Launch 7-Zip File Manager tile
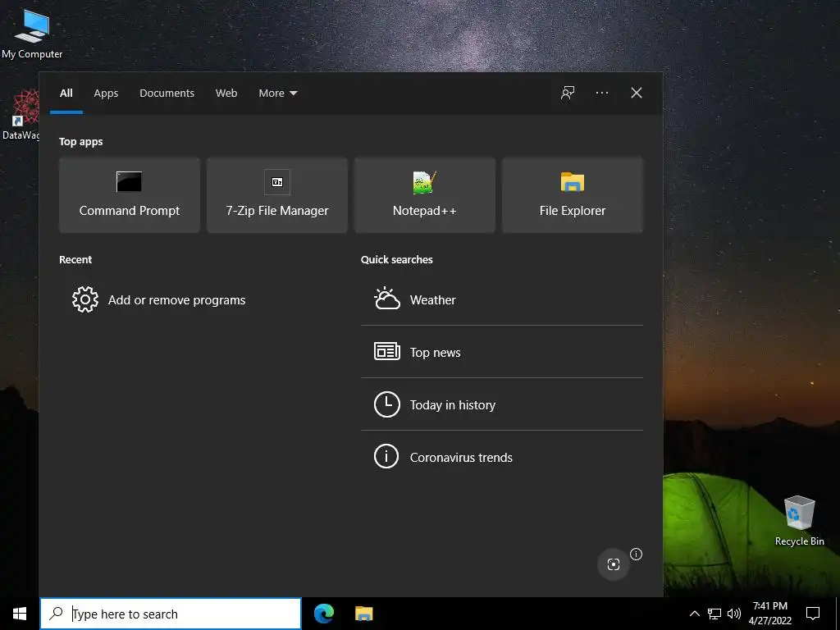This screenshot has width=840, height=630. [x=277, y=195]
